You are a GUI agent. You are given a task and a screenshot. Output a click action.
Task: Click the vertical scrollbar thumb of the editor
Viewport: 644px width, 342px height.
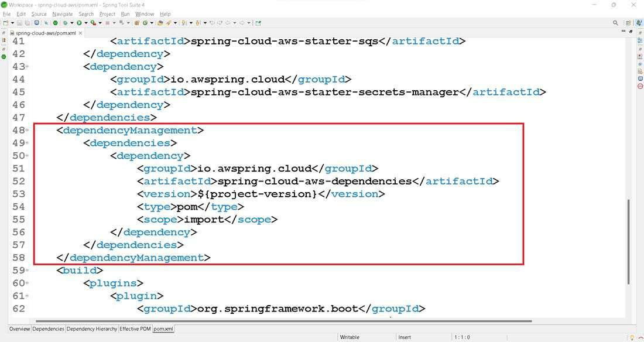click(628, 242)
